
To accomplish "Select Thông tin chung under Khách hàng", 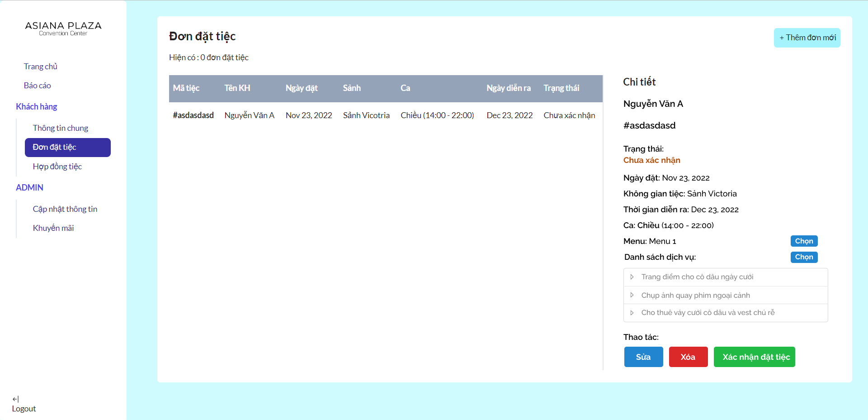I will pyautogui.click(x=60, y=128).
